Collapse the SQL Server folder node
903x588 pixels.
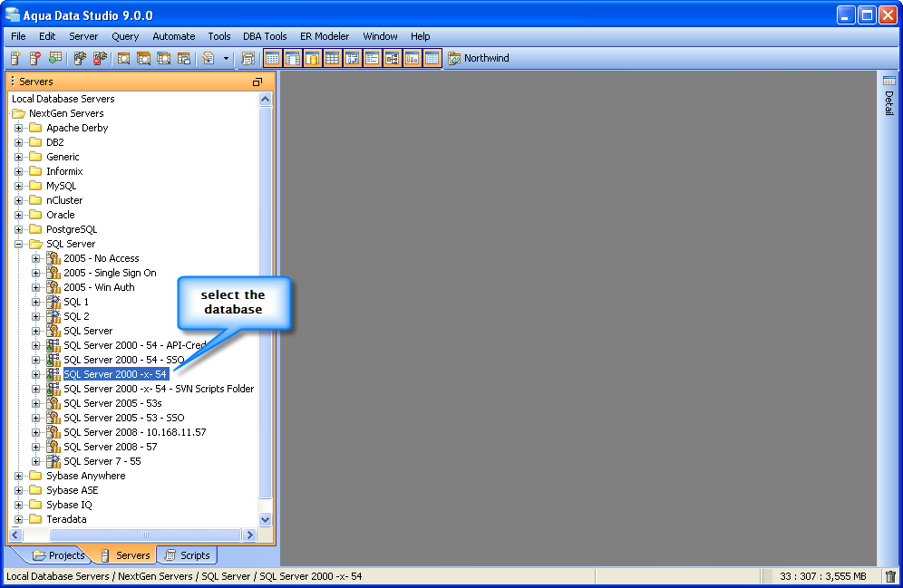pos(18,244)
